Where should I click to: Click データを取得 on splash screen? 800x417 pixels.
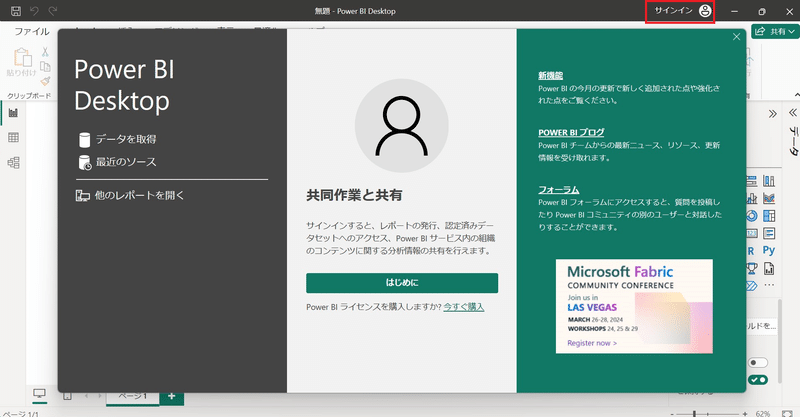pyautogui.click(x=117, y=139)
